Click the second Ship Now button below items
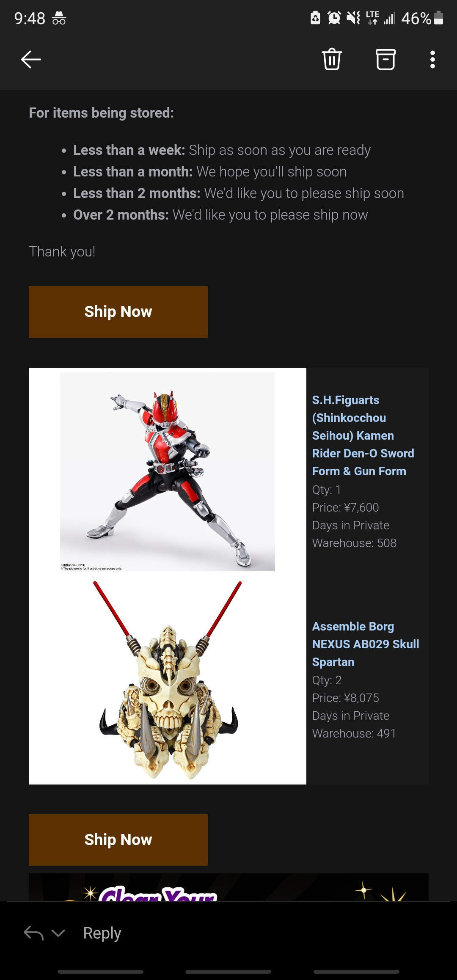 (118, 840)
